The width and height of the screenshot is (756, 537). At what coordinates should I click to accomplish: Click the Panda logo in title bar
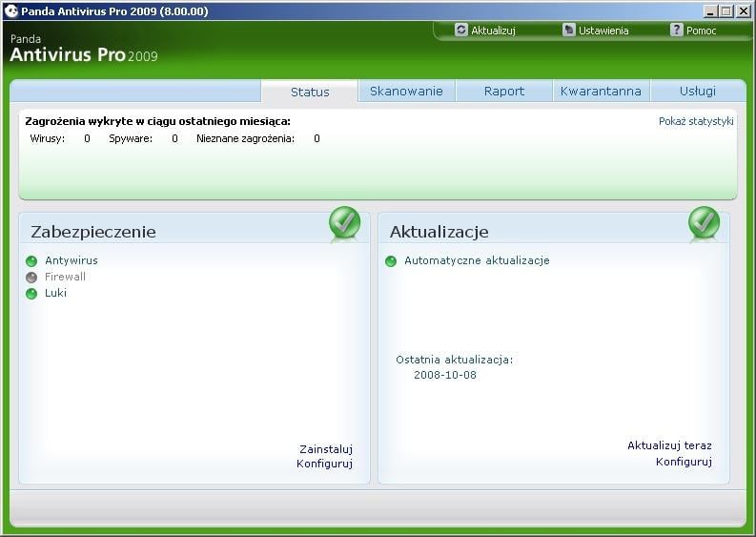coord(11,10)
